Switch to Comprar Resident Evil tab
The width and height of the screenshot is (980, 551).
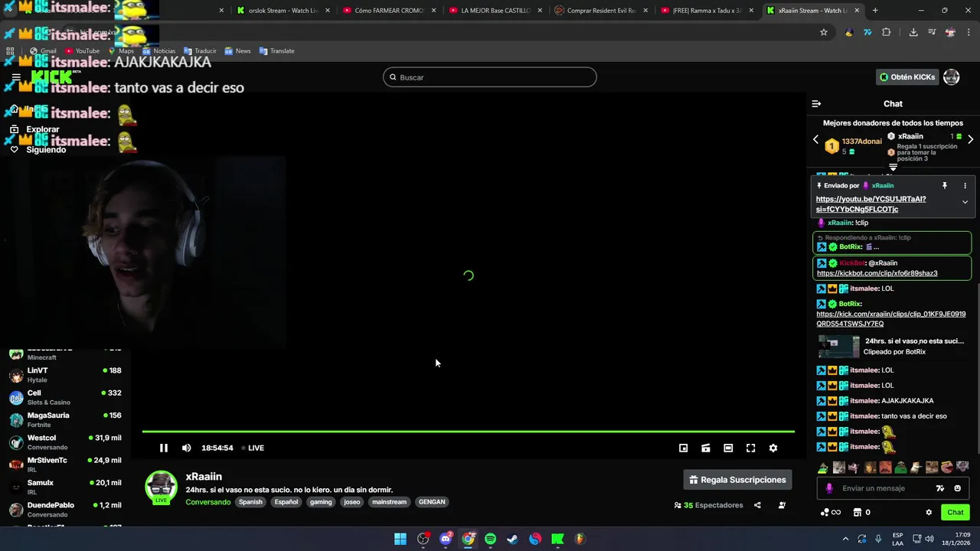coord(602,11)
